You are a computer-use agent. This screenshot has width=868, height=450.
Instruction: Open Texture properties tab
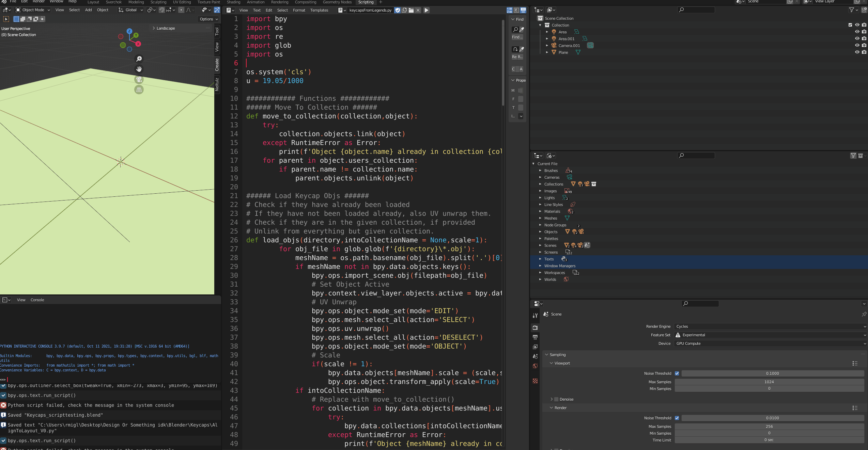[x=535, y=381]
